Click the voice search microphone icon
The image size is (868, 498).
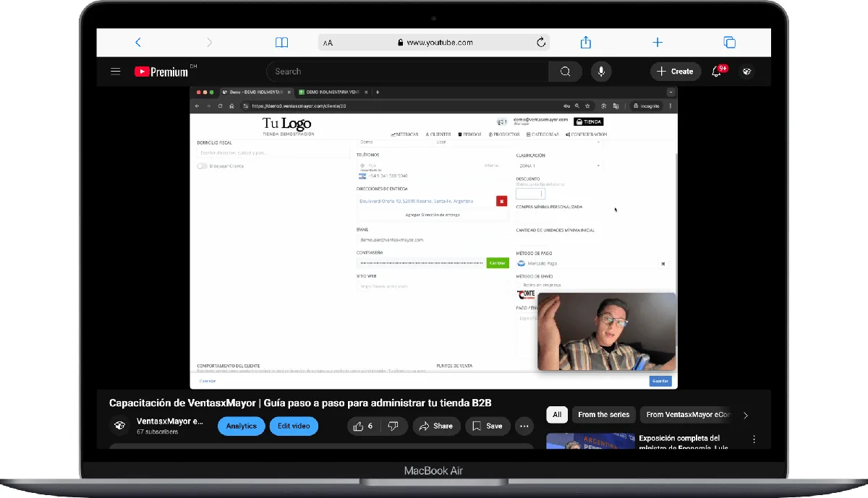click(x=601, y=71)
